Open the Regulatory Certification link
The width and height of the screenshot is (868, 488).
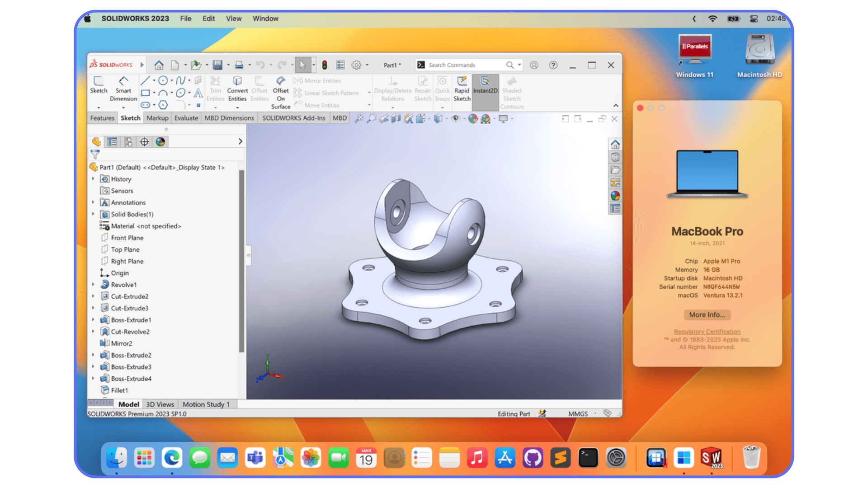(707, 331)
